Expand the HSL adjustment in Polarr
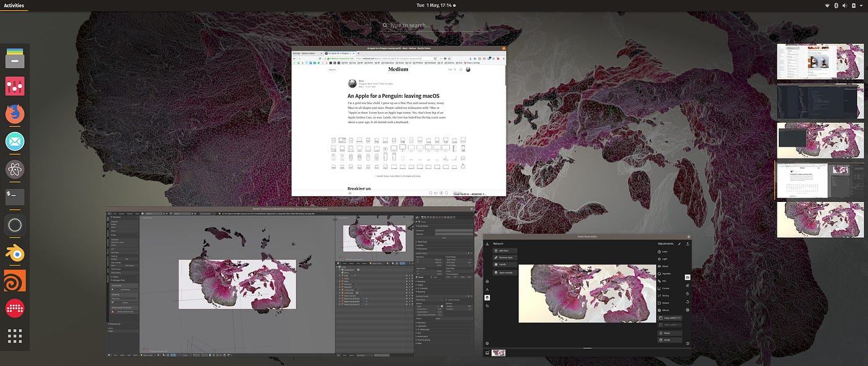Viewport: 868px width, 366px height. pos(662,281)
